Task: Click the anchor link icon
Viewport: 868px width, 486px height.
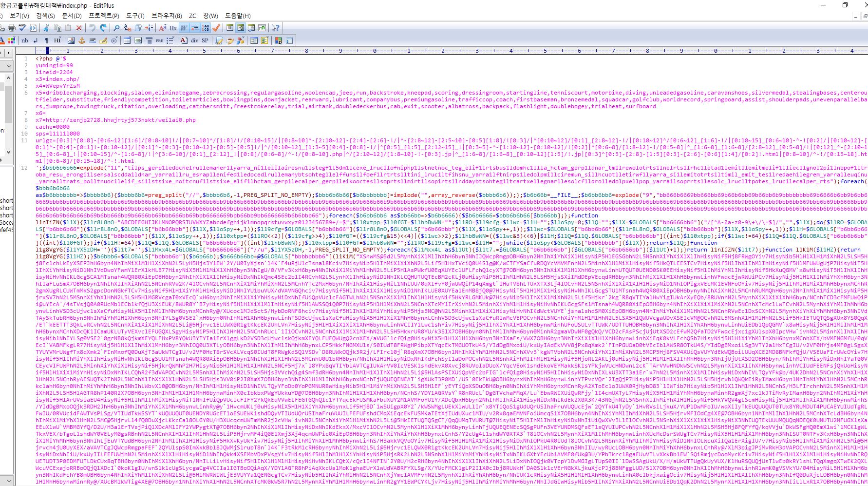Action: [82, 40]
